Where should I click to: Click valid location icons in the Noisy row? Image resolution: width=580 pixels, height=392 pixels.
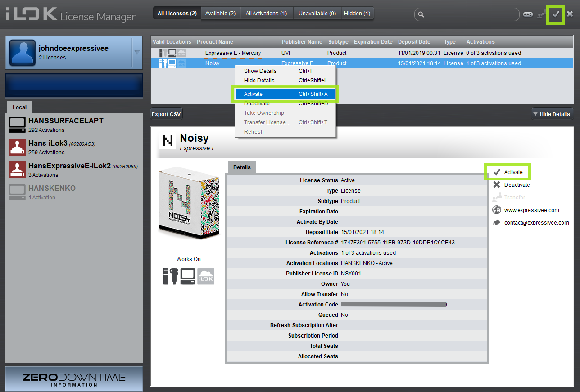click(x=172, y=63)
